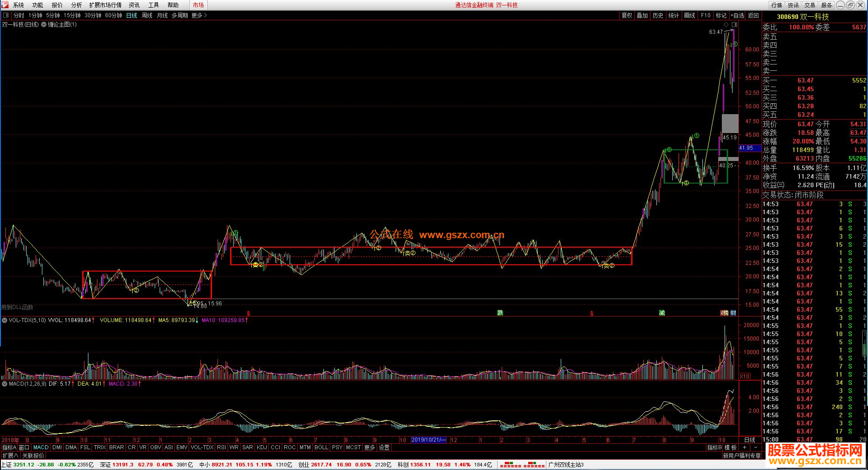
Task: Click the 窗口 tab at the bottom
Action: click(24, 447)
